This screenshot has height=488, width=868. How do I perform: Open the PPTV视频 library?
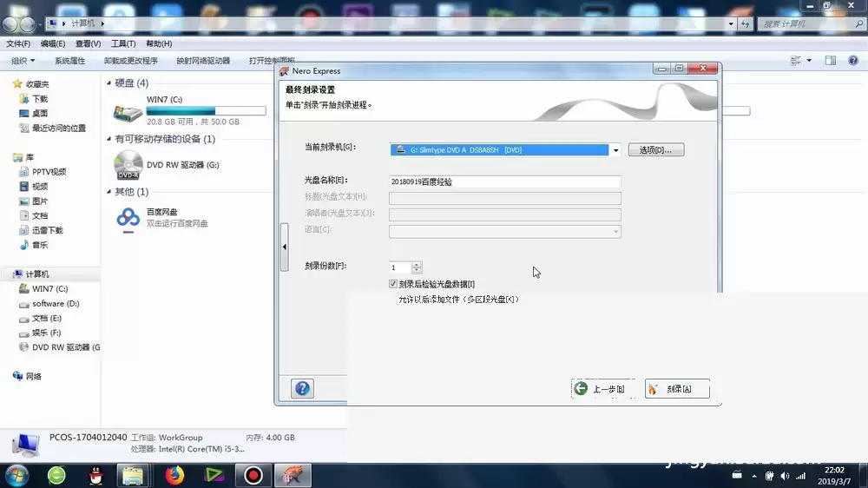[49, 172]
